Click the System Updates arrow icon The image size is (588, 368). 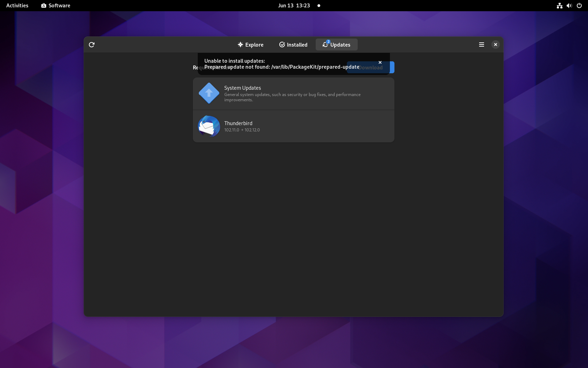tap(209, 93)
